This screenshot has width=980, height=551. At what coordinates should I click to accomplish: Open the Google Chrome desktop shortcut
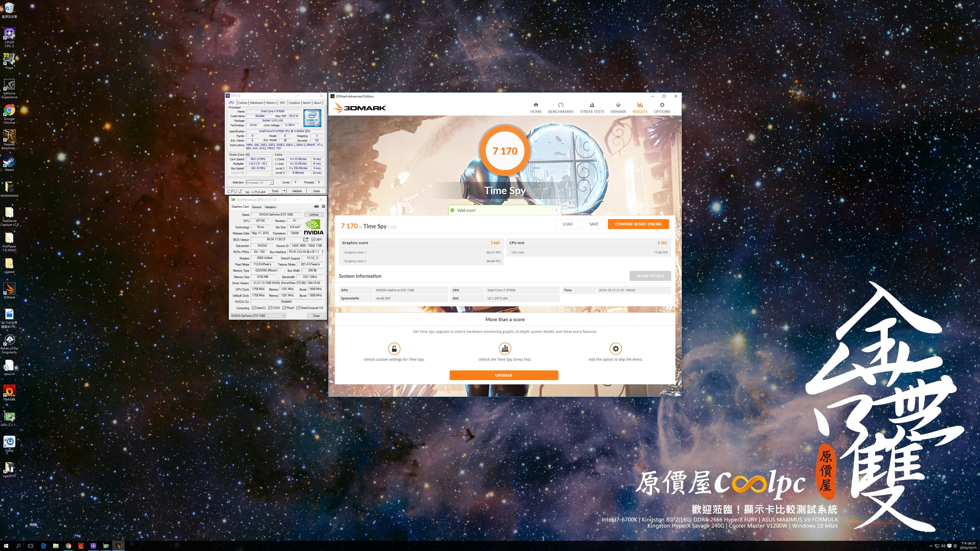pyautogui.click(x=9, y=114)
